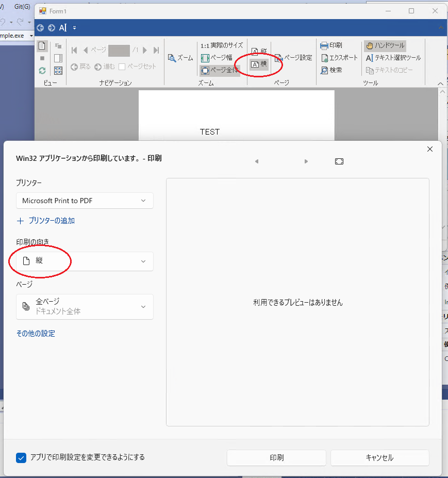Maximize the Form1 window
This screenshot has height=478, width=448.
click(x=411, y=11)
